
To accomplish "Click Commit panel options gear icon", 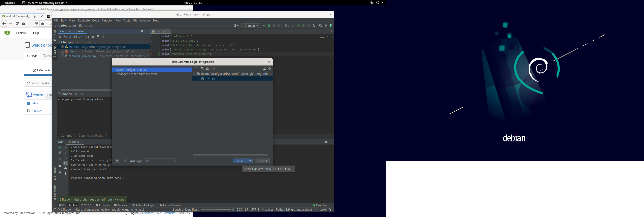I will [x=142, y=31].
